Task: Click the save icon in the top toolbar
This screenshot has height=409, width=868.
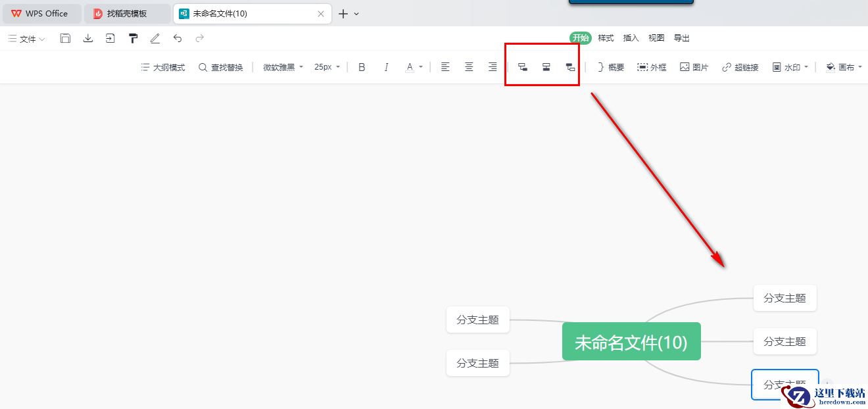Action: click(65, 38)
